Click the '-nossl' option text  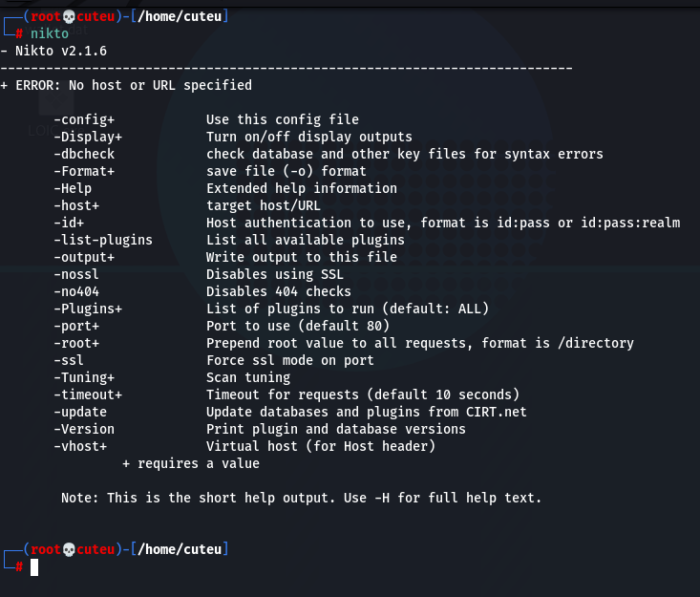tap(76, 274)
